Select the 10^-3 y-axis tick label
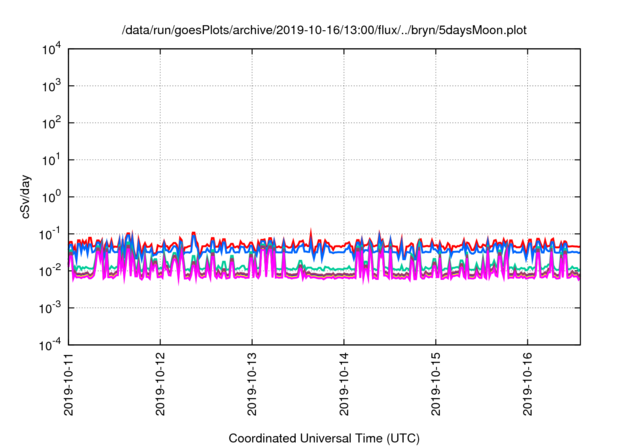The image size is (640, 448). [50, 308]
